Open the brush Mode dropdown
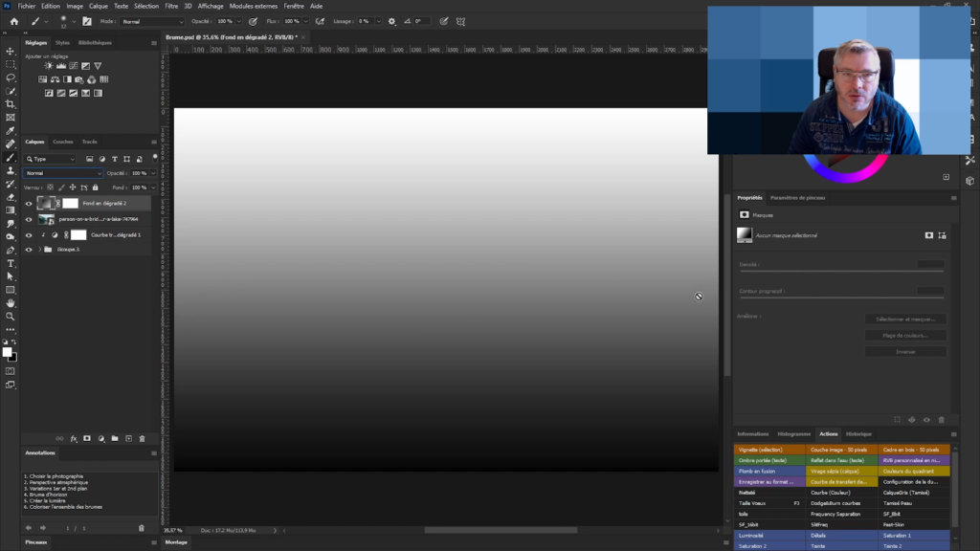Image resolution: width=980 pixels, height=551 pixels. (x=152, y=21)
